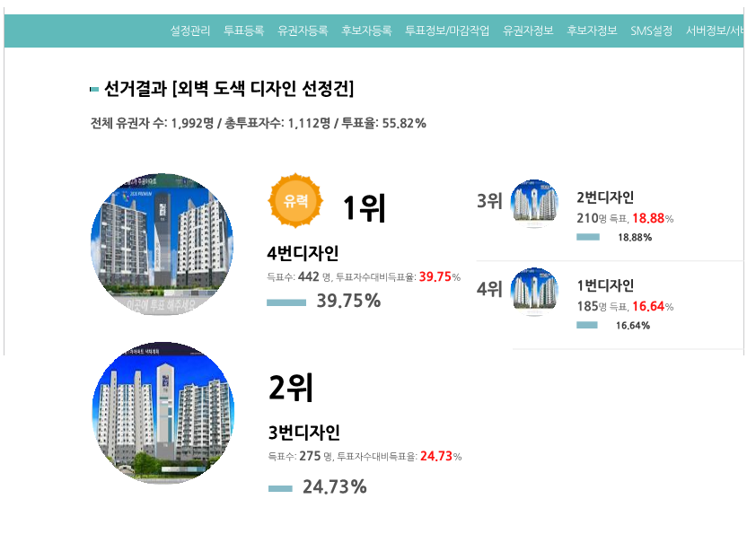
Task: Select the SMS설정 menu
Action: click(651, 31)
